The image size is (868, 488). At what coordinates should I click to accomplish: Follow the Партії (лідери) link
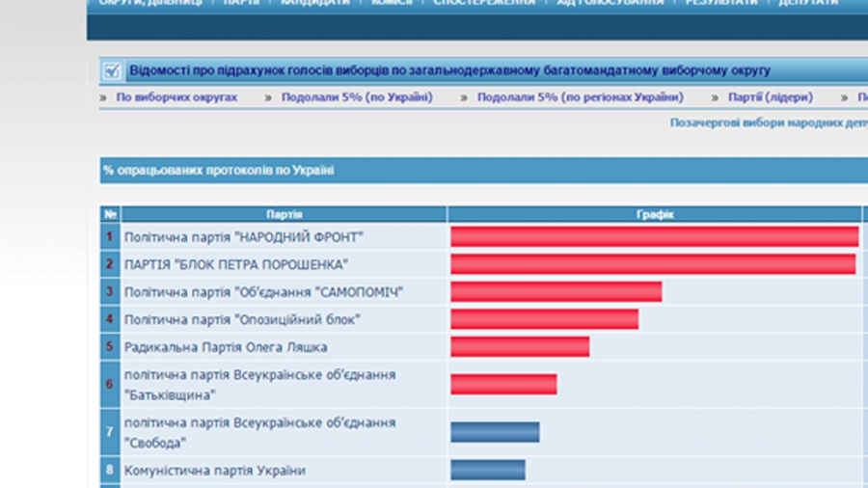(x=771, y=97)
